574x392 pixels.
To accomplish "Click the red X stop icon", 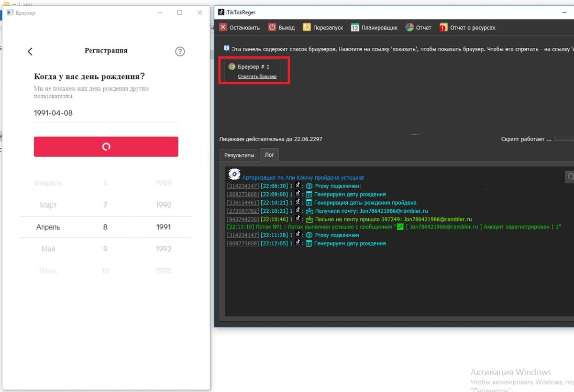I will coord(223,27).
